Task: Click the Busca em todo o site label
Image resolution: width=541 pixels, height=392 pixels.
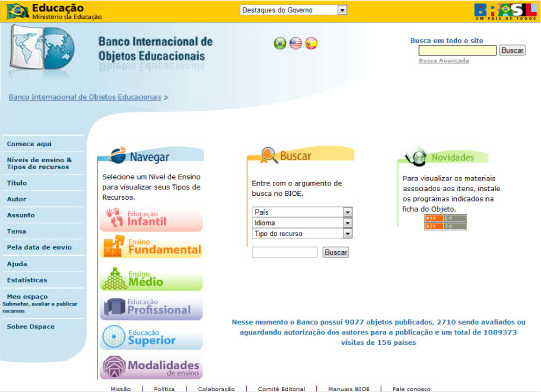Action: [x=447, y=40]
